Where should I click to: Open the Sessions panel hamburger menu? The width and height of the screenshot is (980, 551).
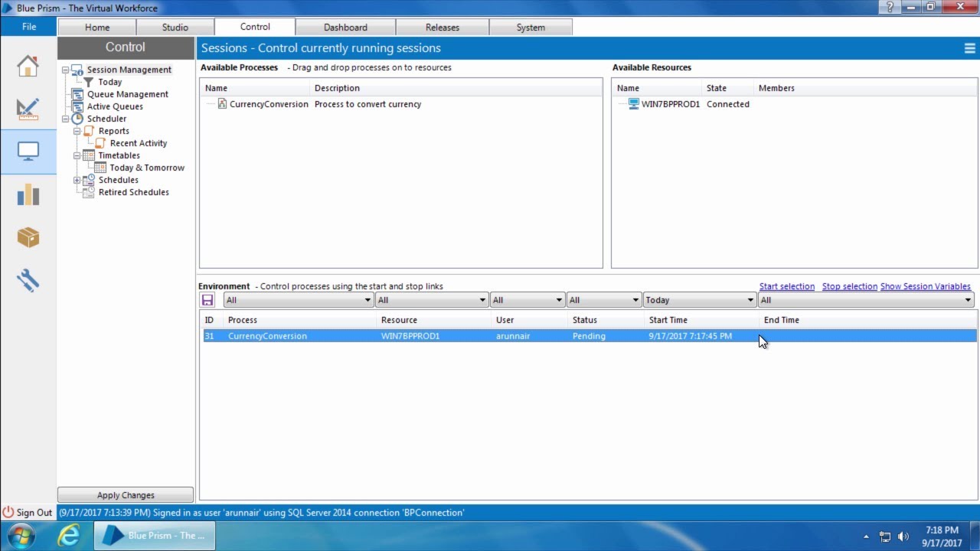(x=969, y=48)
